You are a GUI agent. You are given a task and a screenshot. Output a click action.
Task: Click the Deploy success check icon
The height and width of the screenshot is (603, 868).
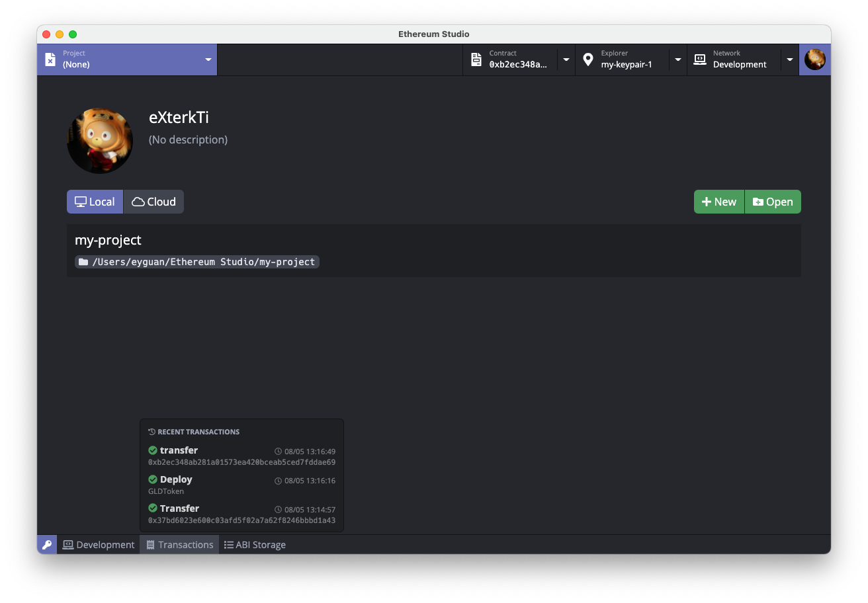153,479
